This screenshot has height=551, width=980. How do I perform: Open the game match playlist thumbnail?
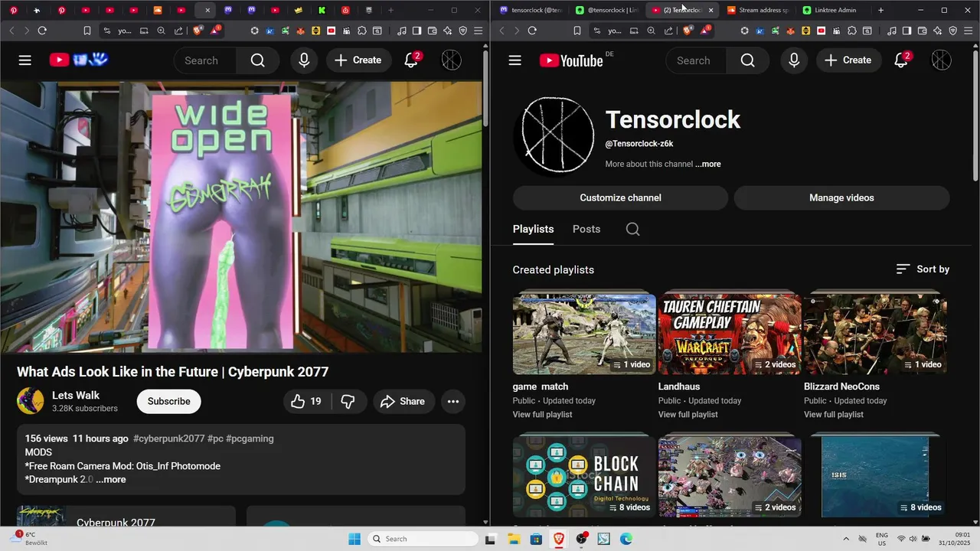point(584,334)
